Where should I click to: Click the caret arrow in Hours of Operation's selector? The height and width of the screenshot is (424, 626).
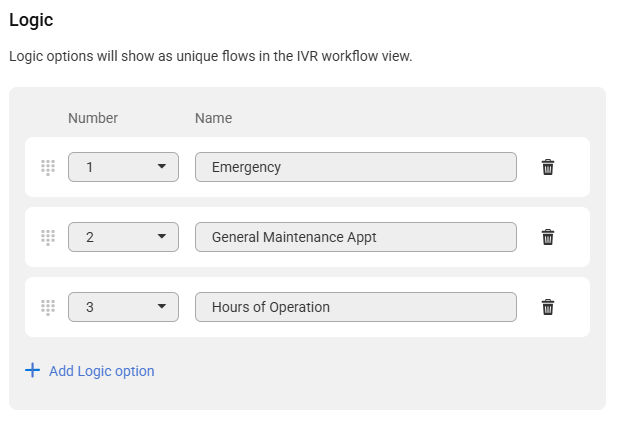(x=162, y=307)
